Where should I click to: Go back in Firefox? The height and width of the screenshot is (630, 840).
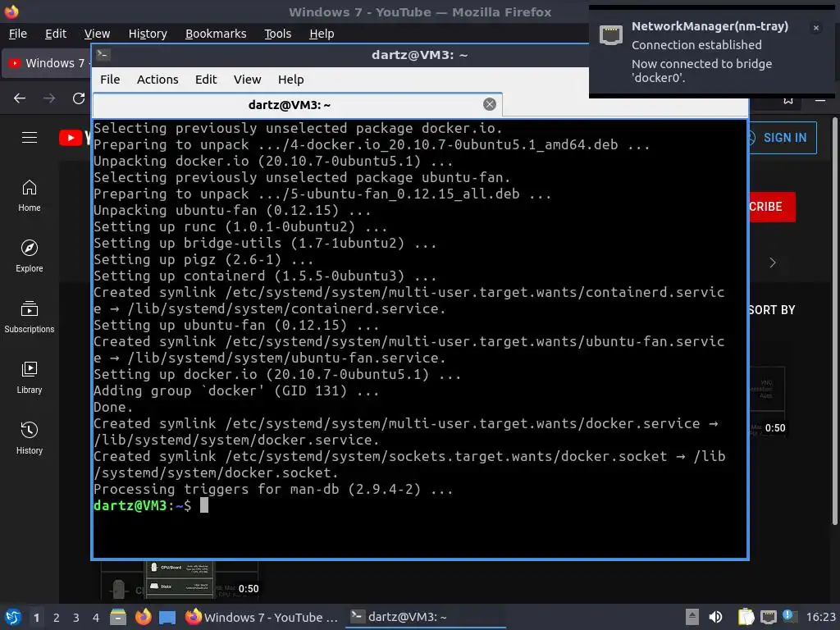pyautogui.click(x=20, y=98)
